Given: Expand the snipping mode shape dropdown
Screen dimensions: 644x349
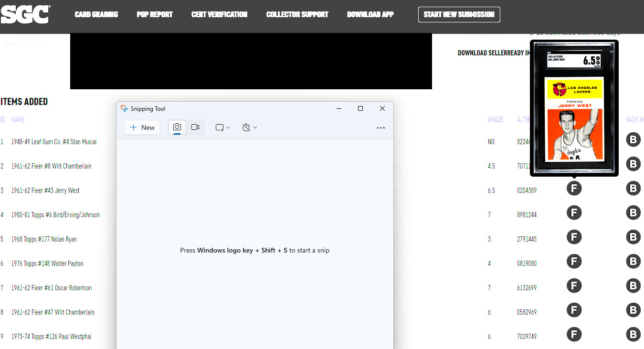Looking at the screenshot, I should click(223, 127).
